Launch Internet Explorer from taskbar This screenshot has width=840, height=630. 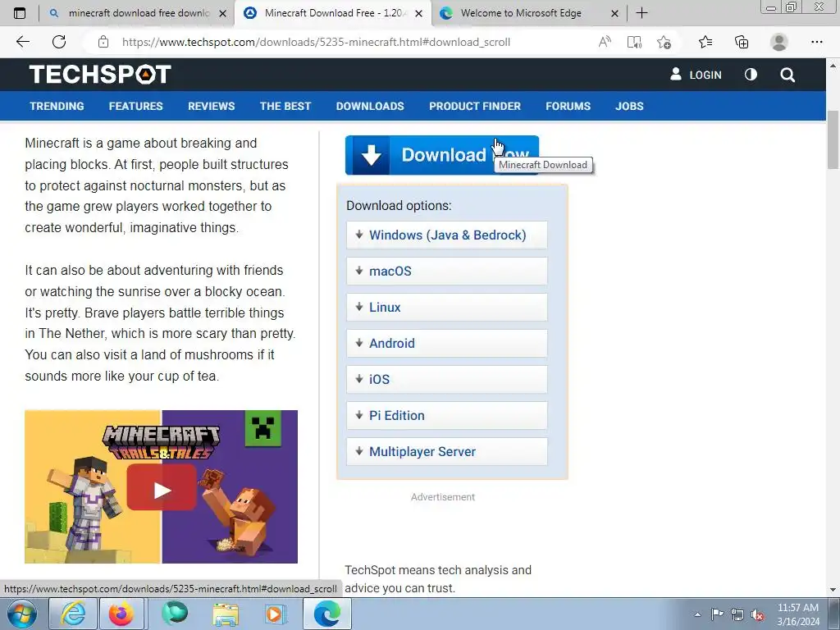pyautogui.click(x=73, y=614)
